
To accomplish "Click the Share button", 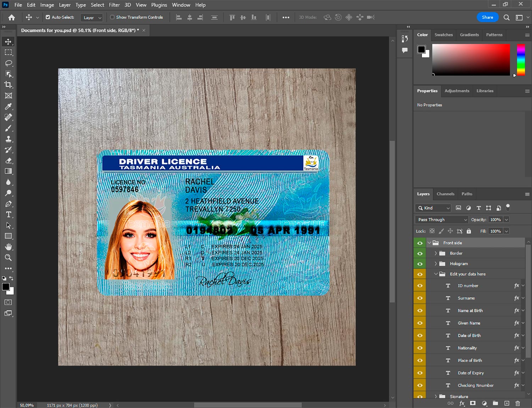I will pos(487,17).
